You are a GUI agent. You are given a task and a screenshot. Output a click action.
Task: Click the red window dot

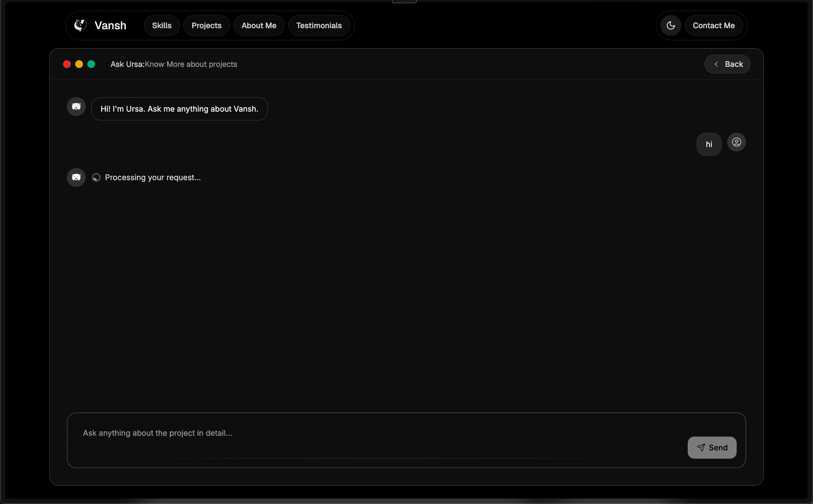pos(67,64)
